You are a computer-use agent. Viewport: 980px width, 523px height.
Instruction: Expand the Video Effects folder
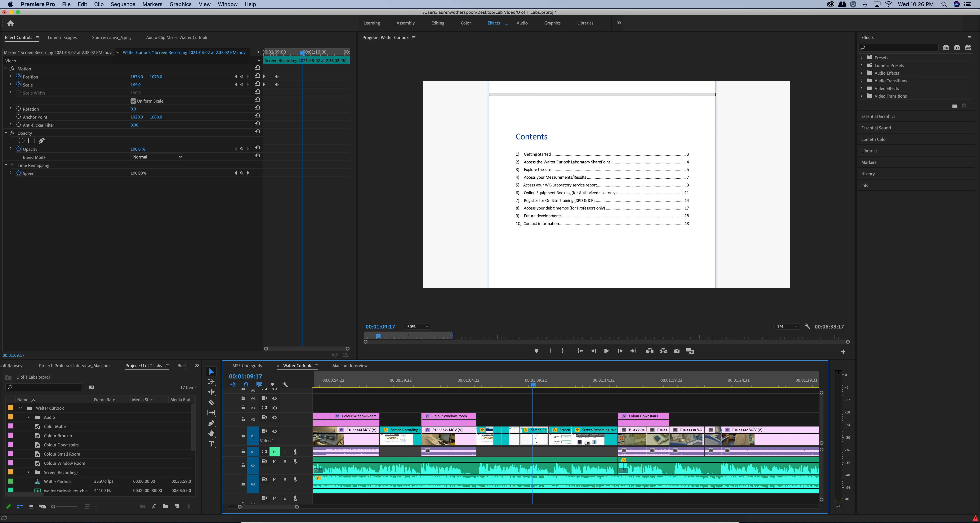pyautogui.click(x=862, y=88)
